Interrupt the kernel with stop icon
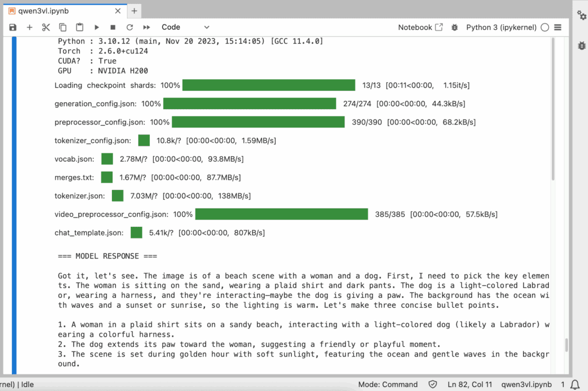Image resolution: width=588 pixels, height=391 pixels. coord(113,27)
